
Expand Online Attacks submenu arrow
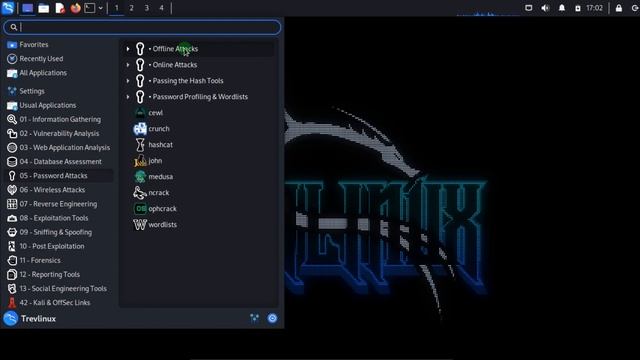[128, 65]
